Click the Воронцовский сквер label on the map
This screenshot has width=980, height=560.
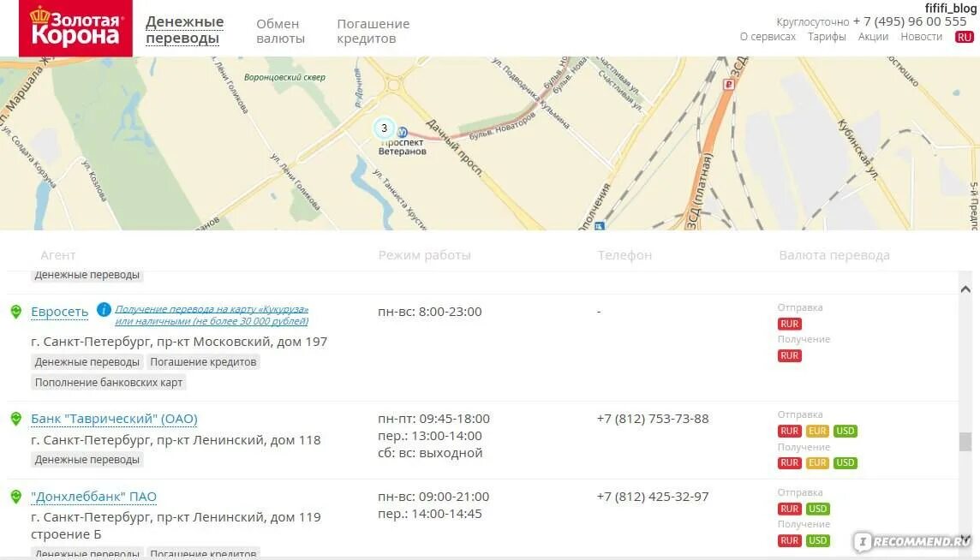(284, 78)
